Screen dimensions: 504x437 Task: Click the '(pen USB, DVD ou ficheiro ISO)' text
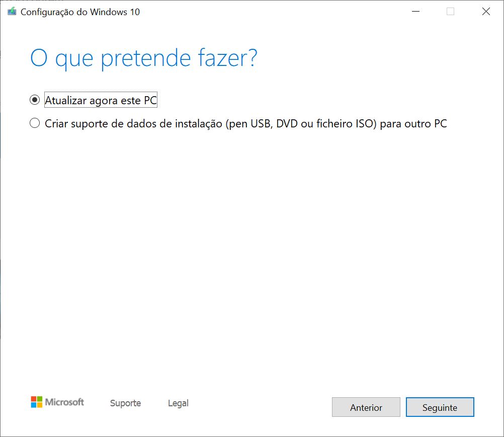click(301, 124)
